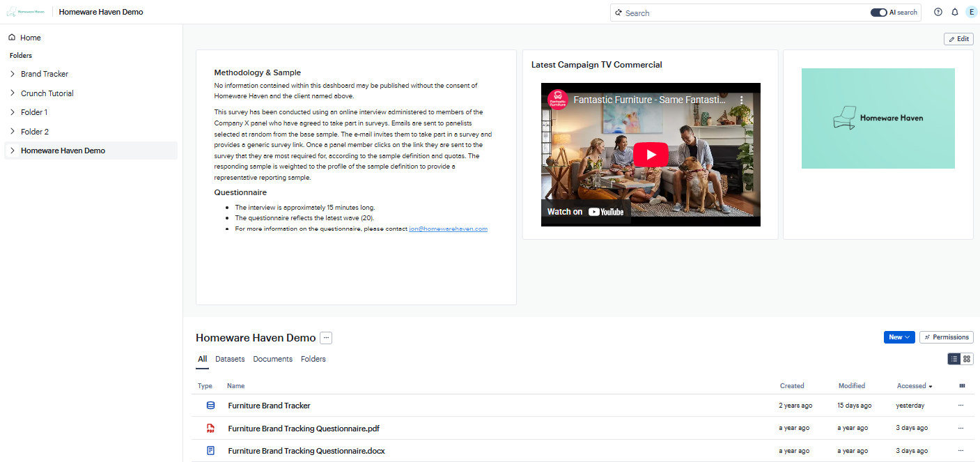The height and width of the screenshot is (462, 980).
Task: Open notifications via the bell icon
Action: click(955, 12)
